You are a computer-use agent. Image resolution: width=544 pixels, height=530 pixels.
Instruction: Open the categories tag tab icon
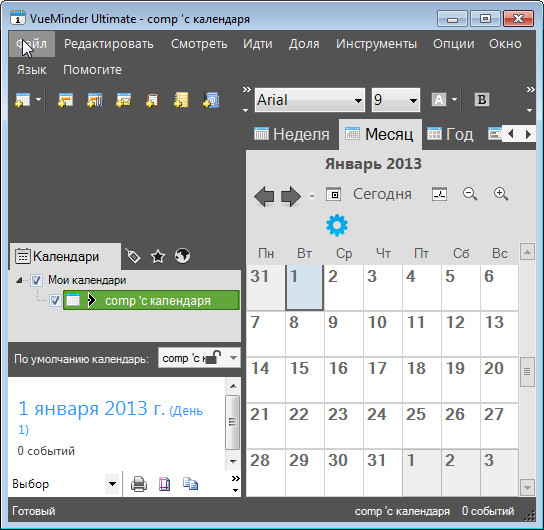click(x=133, y=256)
